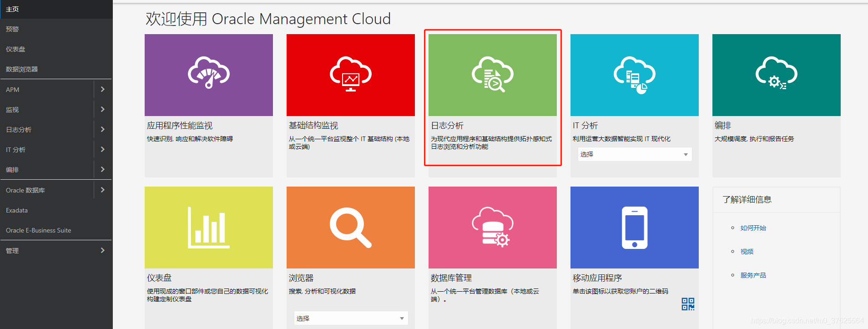This screenshot has height=329, width=868.
Task: Select 管理 in the sidebar
Action: coord(12,251)
